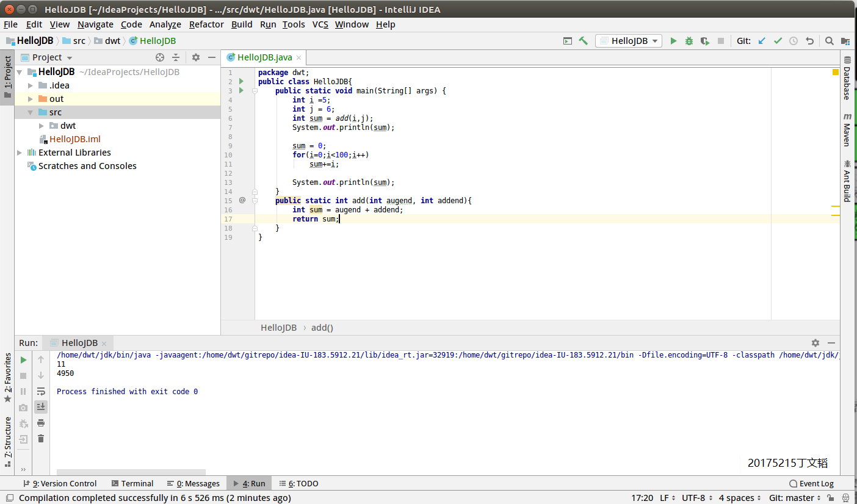Image resolution: width=857 pixels, height=504 pixels.
Task: Open the LF line separator selector
Action: [x=667, y=498]
